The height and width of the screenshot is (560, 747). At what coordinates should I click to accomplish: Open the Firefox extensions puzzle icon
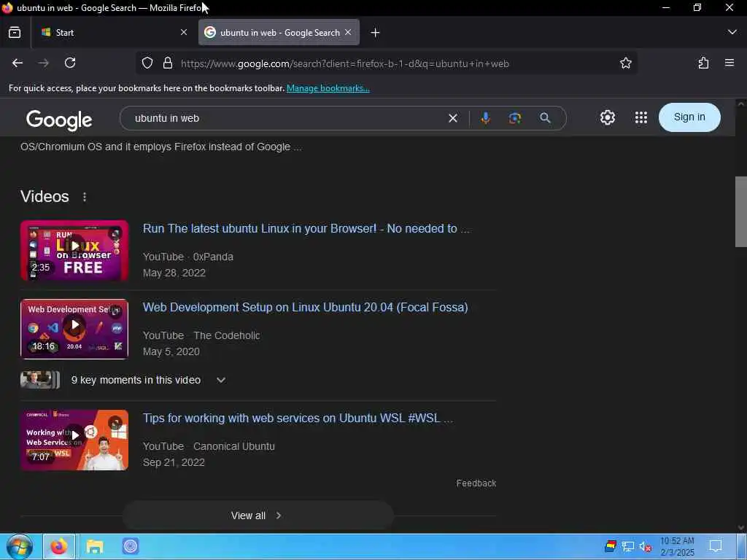[x=703, y=63]
